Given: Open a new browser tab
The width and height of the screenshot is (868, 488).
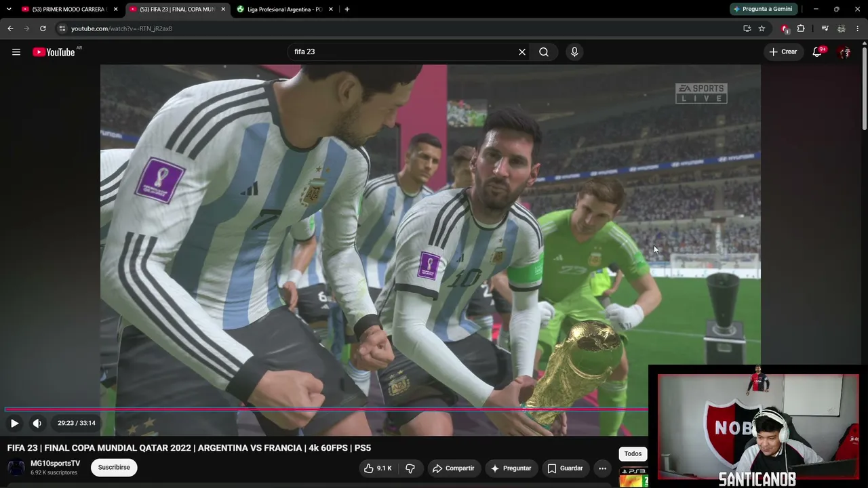Looking at the screenshot, I should [x=347, y=9].
